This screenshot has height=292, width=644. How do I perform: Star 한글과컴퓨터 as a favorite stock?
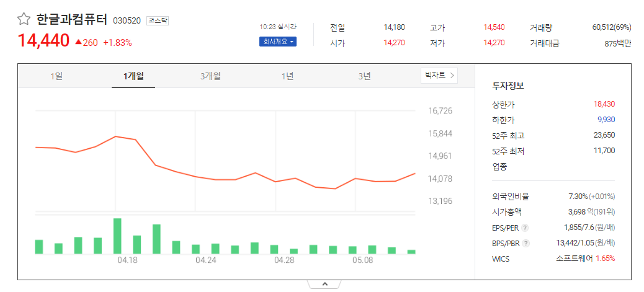pos(24,19)
